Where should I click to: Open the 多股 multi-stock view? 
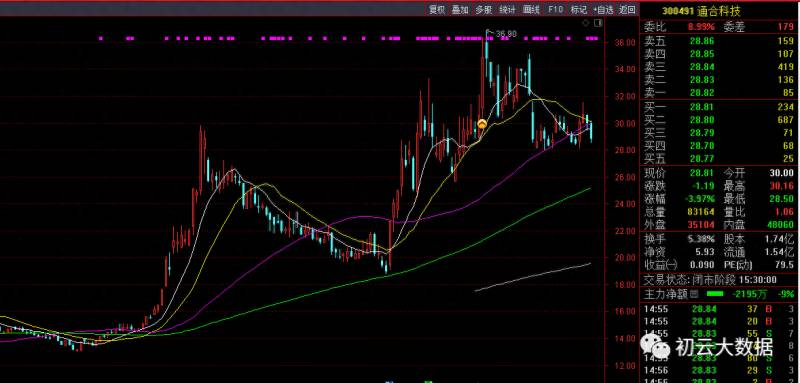click(484, 9)
